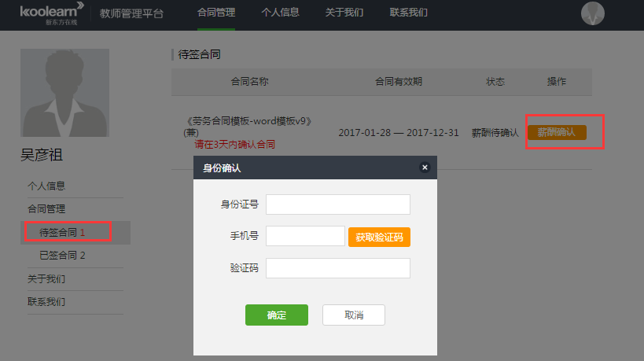Image resolution: width=644 pixels, height=361 pixels.
Task: Click the 操作 column header
Action: point(557,82)
